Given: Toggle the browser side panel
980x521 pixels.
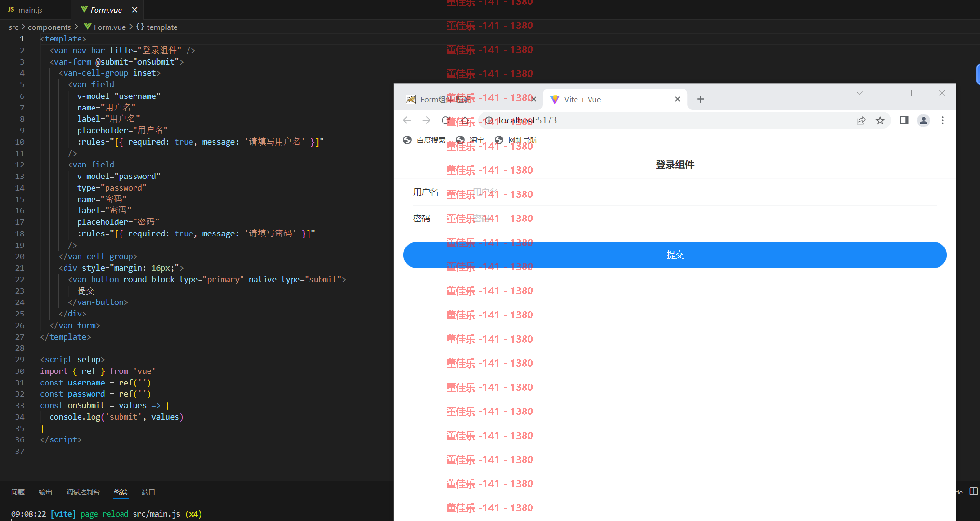Looking at the screenshot, I should click(904, 120).
